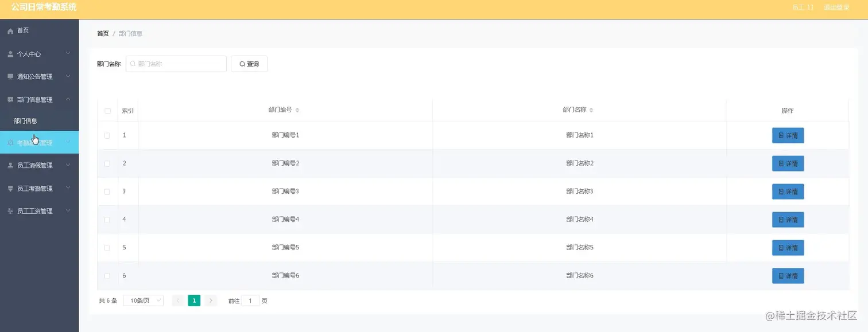This screenshot has height=332, width=868.
Task: Open 详情 for 部门名称4
Action: click(788, 220)
